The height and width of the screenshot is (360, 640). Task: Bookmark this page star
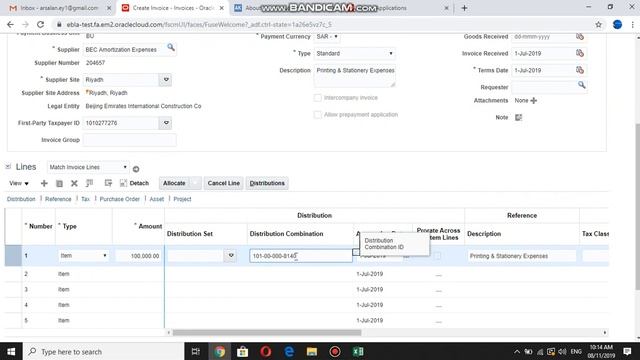point(598,24)
